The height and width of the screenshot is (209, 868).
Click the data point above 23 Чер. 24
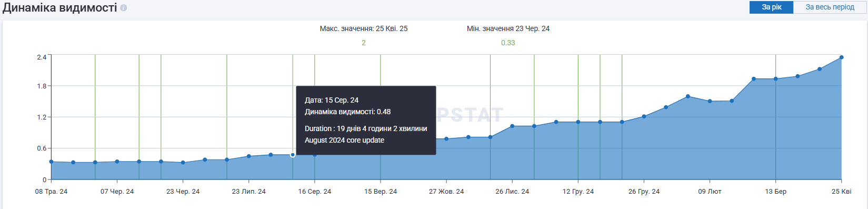tap(183, 163)
